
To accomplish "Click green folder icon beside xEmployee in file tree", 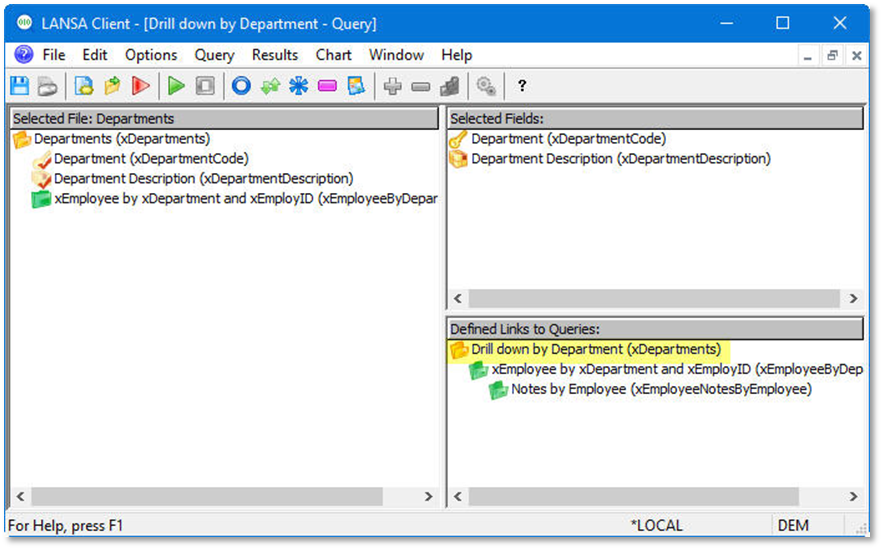I will tap(41, 199).
